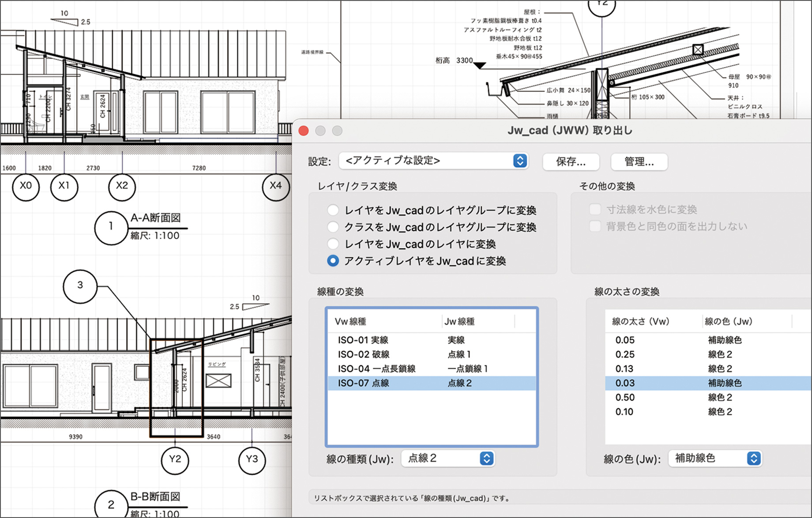Select the 0.25 line thickness row

[708, 354]
